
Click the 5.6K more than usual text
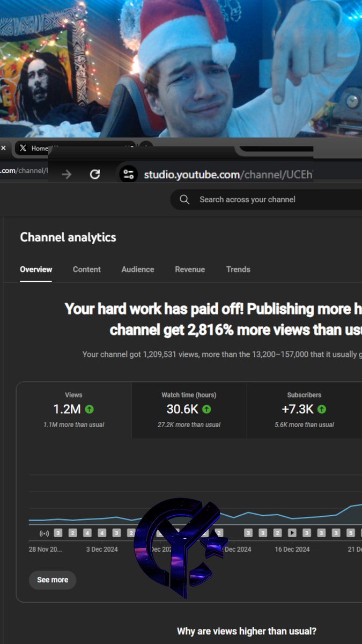[x=304, y=425]
